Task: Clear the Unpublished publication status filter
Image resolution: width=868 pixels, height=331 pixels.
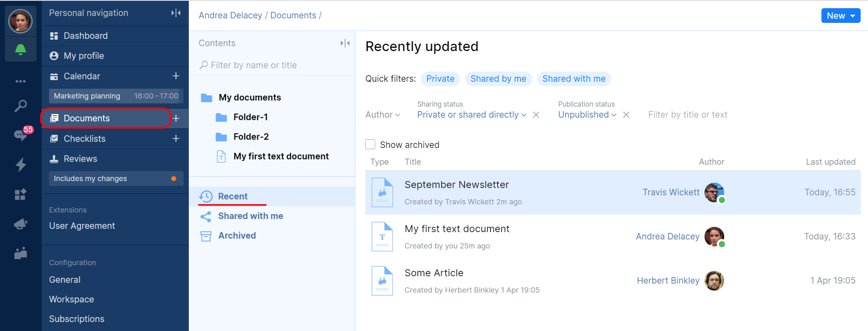Action: tap(626, 115)
